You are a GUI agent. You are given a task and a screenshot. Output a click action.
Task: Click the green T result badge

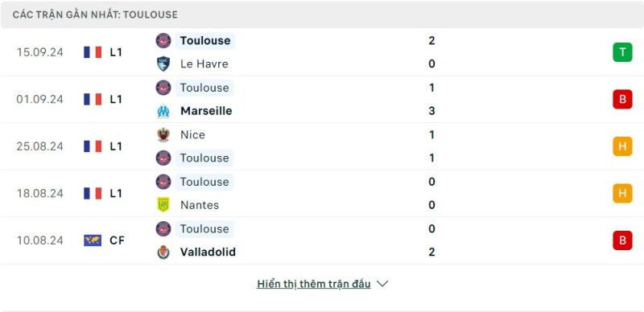[x=622, y=52]
